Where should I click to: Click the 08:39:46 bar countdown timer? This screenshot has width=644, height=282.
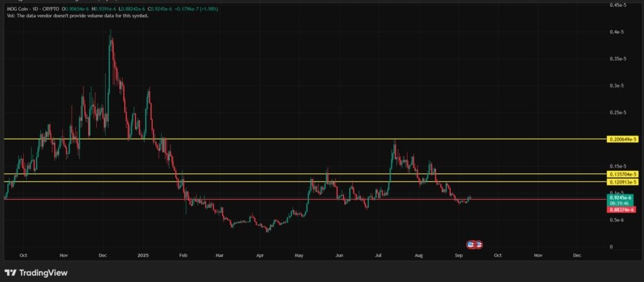click(x=621, y=203)
